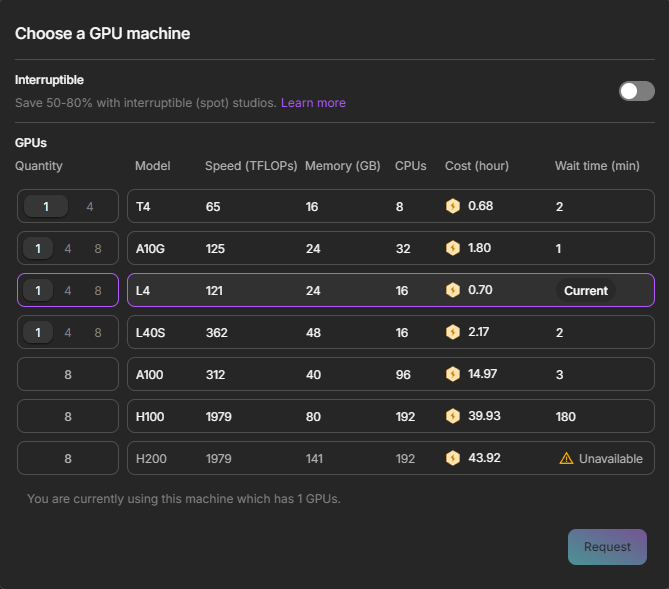Click the Wait time (min) column header
Screen dimensions: 669x589
coord(597,166)
